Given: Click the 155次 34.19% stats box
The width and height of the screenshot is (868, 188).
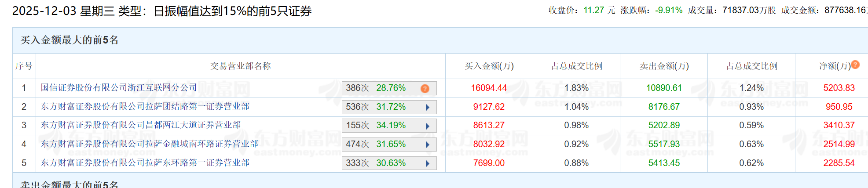Looking at the screenshot, I should pos(389,126).
